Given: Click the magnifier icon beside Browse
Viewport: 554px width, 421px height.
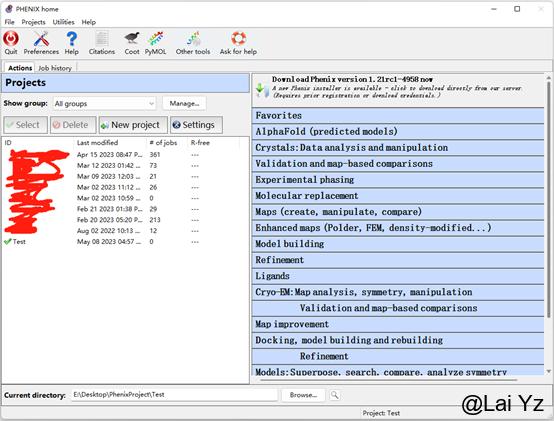Looking at the screenshot, I should coord(335,395).
